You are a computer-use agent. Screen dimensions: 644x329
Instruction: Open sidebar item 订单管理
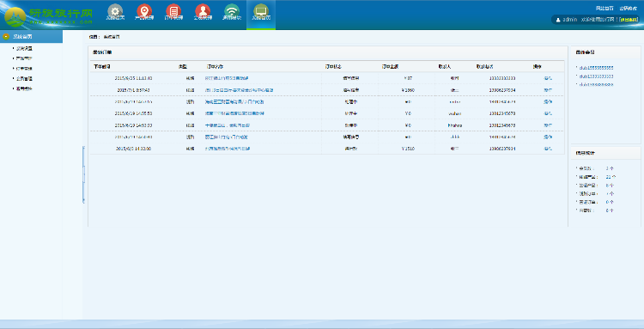coord(24,69)
